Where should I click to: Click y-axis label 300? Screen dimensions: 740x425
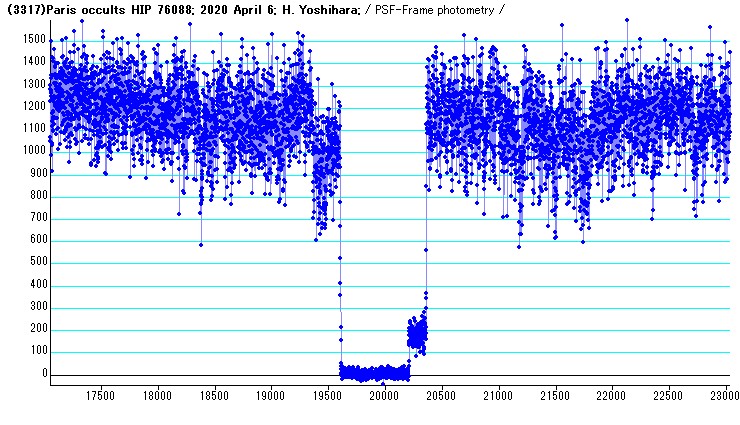37,306
